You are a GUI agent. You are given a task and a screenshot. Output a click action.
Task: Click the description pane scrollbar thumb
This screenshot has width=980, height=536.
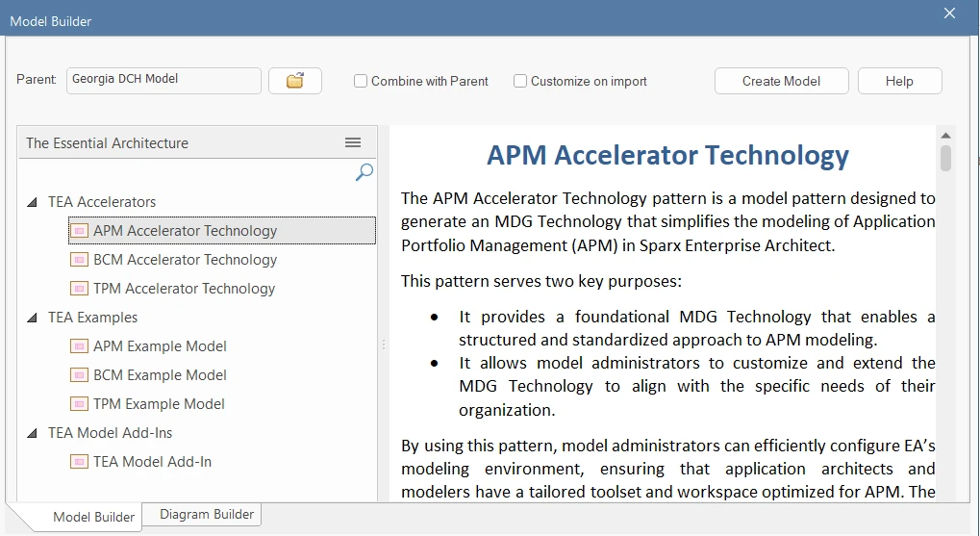click(945, 158)
